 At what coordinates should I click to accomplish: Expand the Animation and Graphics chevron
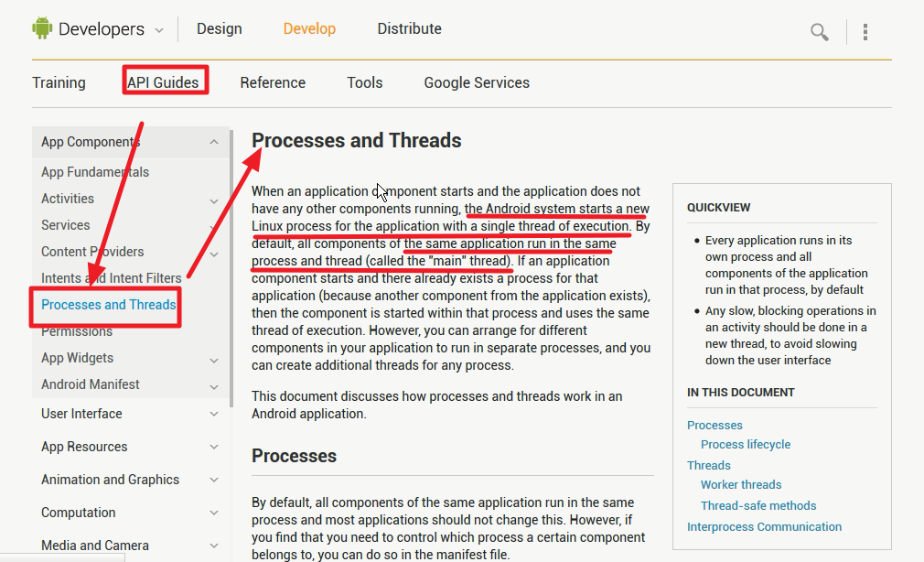(x=214, y=480)
